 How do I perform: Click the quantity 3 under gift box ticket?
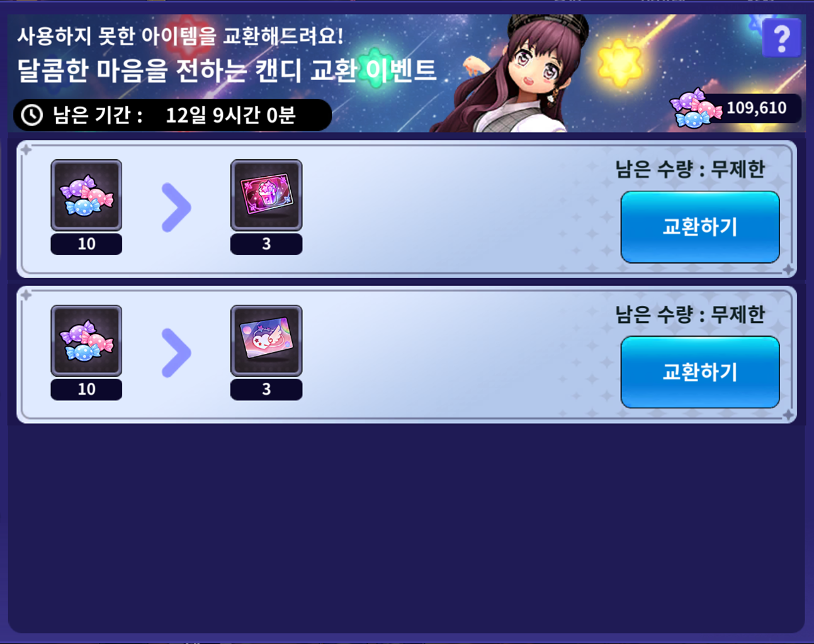(x=266, y=244)
